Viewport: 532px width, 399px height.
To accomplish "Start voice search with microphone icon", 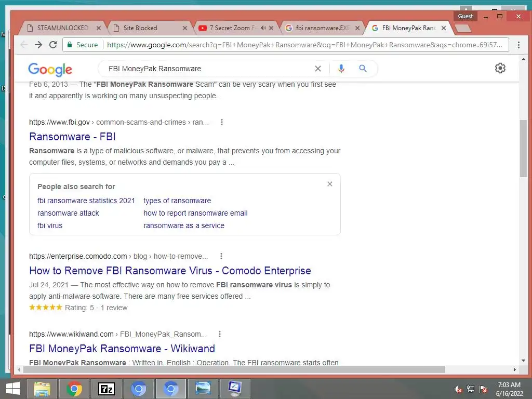I will pyautogui.click(x=341, y=69).
